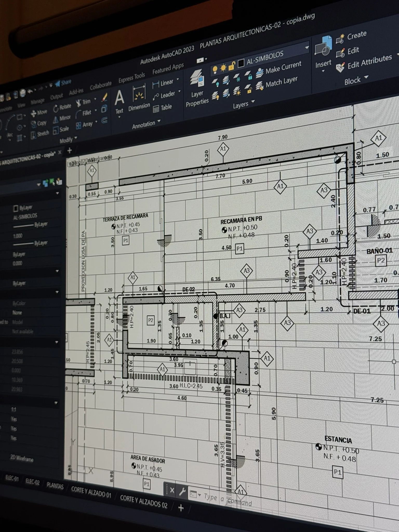This screenshot has height=532, width=399.
Task: Click the Offset icon in Modify panel
Action: (x=104, y=120)
